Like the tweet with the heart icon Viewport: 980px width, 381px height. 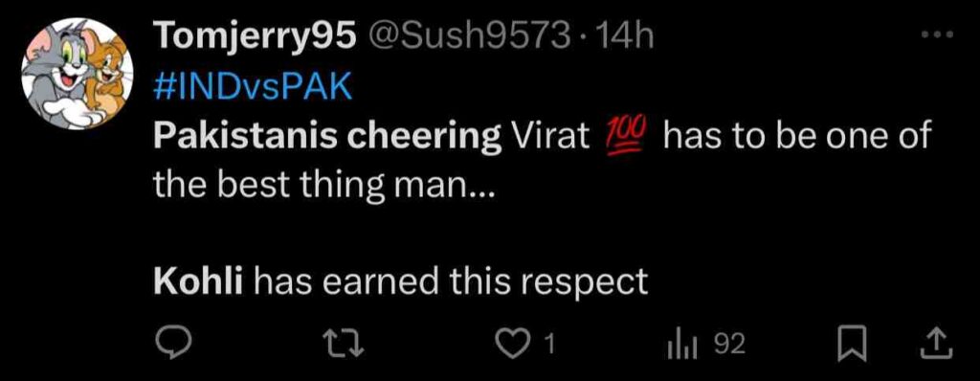tap(513, 344)
